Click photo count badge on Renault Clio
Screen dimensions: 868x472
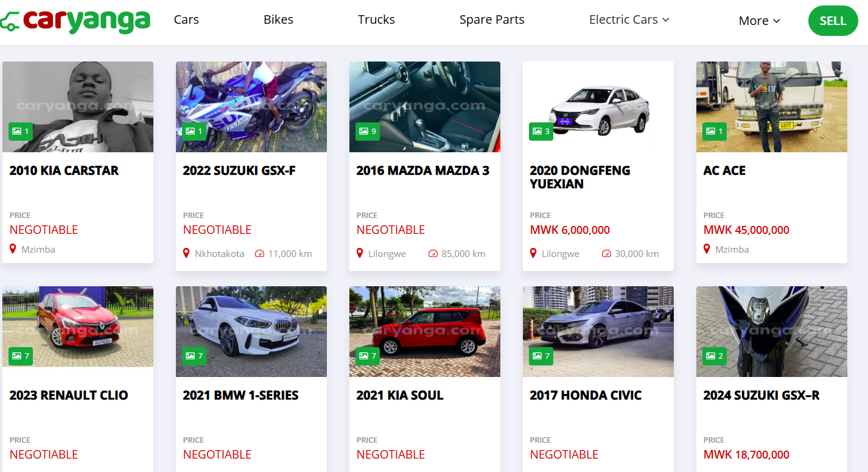21,356
